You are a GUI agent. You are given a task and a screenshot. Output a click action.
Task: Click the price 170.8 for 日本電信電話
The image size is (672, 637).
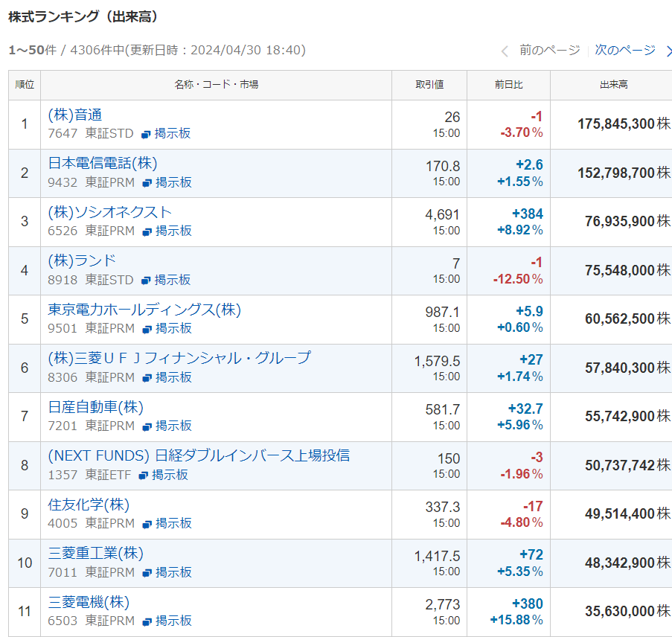pos(443,166)
